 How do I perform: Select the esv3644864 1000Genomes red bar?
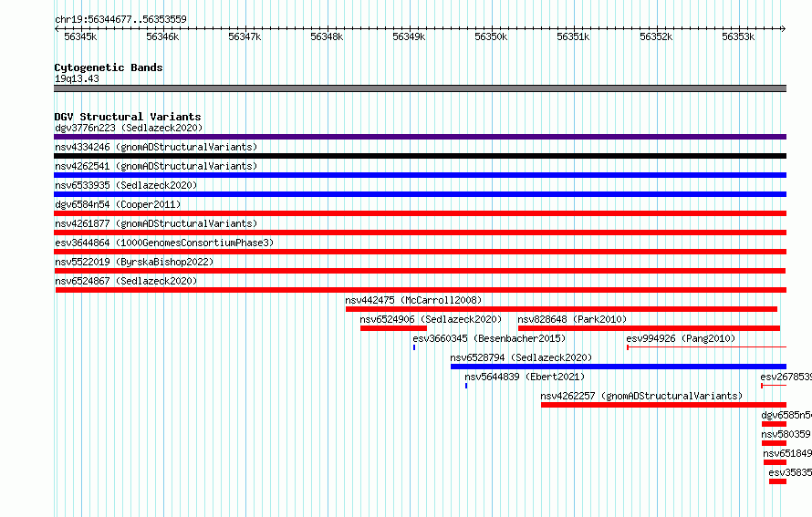(420, 252)
